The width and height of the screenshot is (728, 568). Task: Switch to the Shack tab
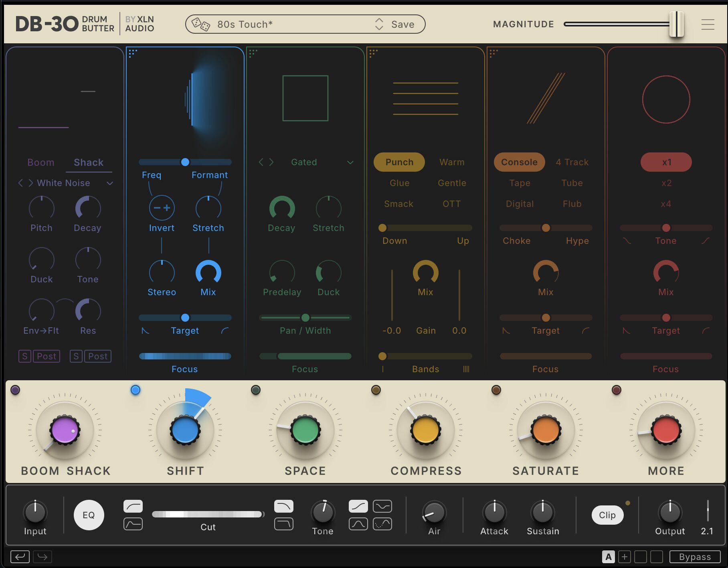pyautogui.click(x=89, y=162)
